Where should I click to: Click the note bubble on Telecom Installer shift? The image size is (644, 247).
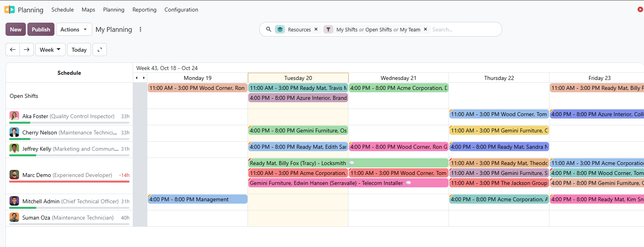click(408, 183)
